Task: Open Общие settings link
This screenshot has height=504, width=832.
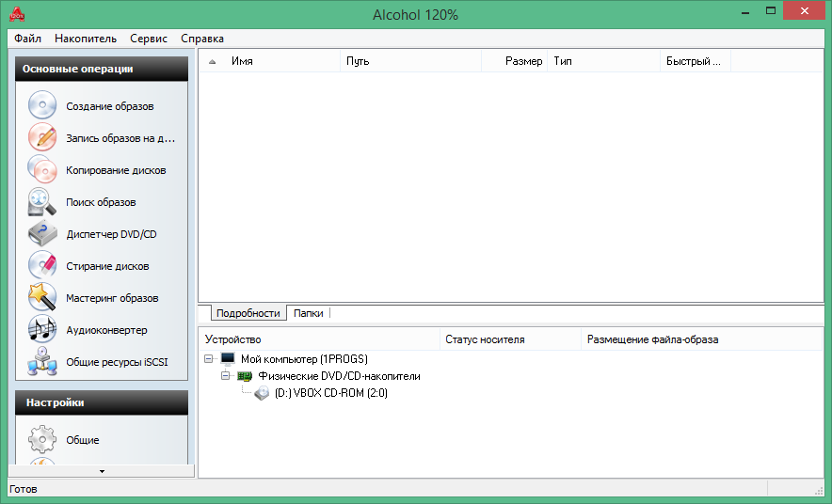Action: tap(82, 440)
